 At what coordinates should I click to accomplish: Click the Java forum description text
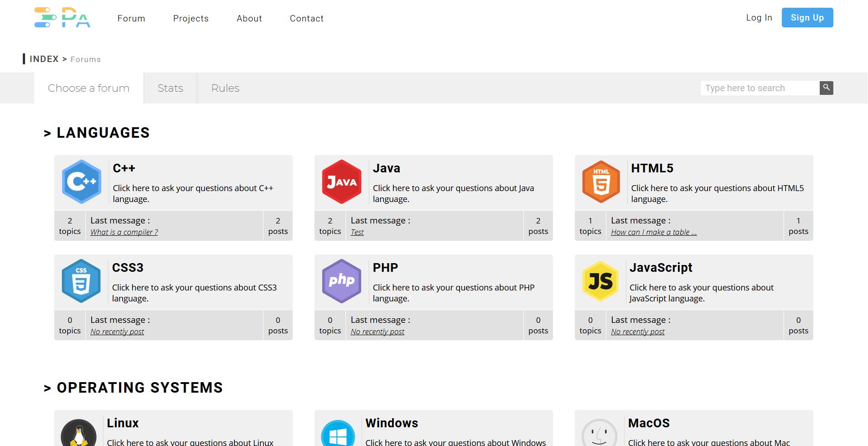(454, 193)
